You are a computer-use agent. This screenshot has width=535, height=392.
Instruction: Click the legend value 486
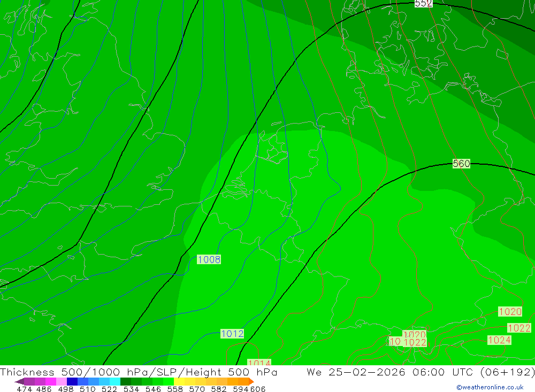click(x=44, y=389)
